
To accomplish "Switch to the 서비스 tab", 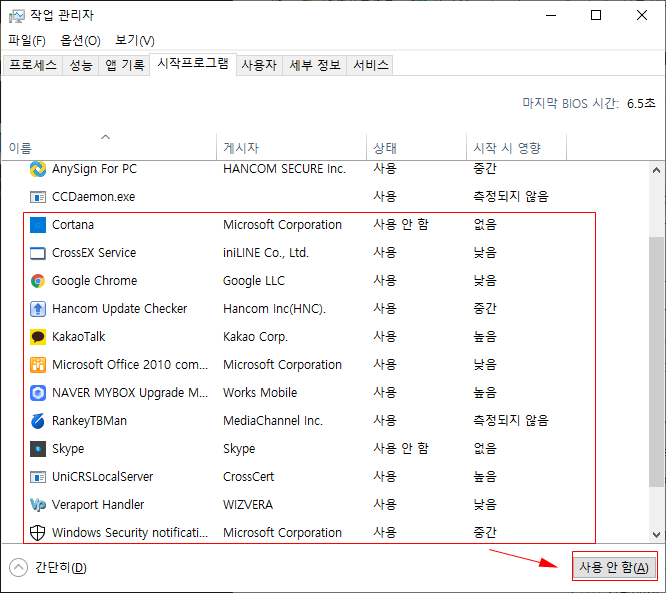I will (x=370, y=65).
